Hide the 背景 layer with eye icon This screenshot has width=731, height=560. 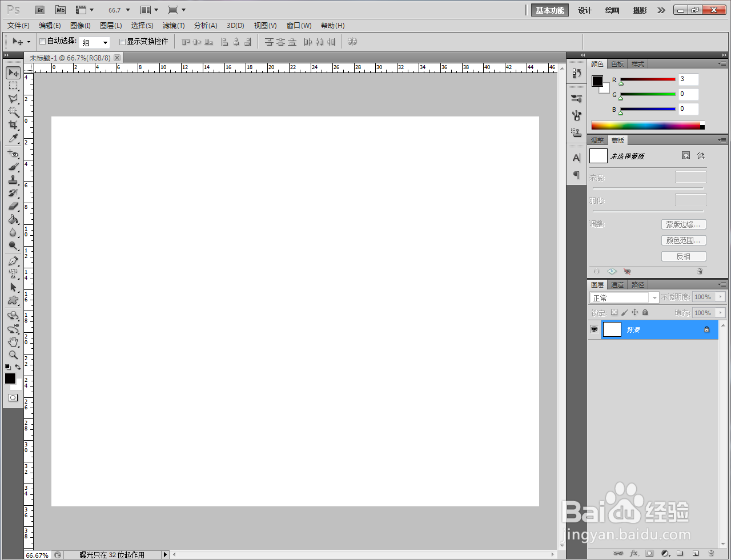click(x=594, y=329)
